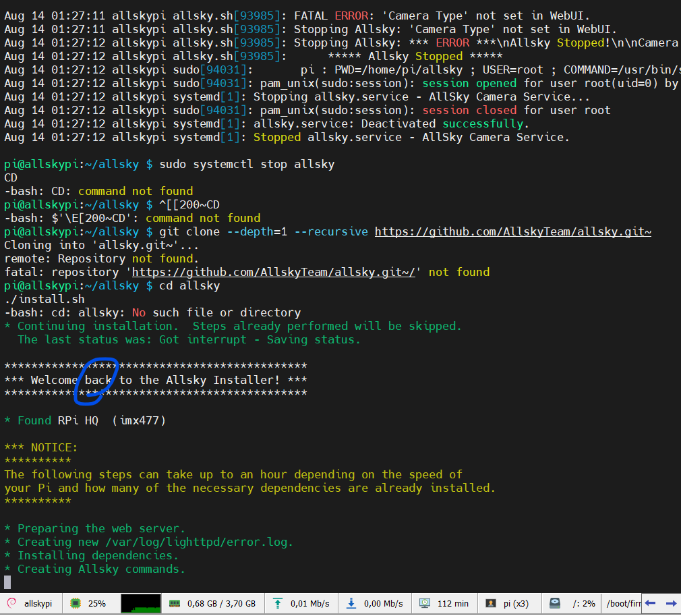Screen dimensions: 681x616
Task: Click the RAM module icon in the status bar
Action: [174, 603]
